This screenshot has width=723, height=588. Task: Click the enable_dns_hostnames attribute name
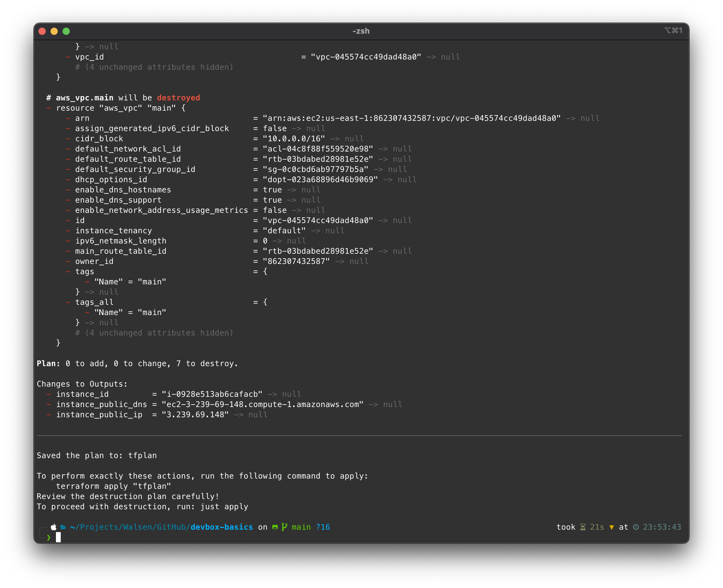pos(123,190)
